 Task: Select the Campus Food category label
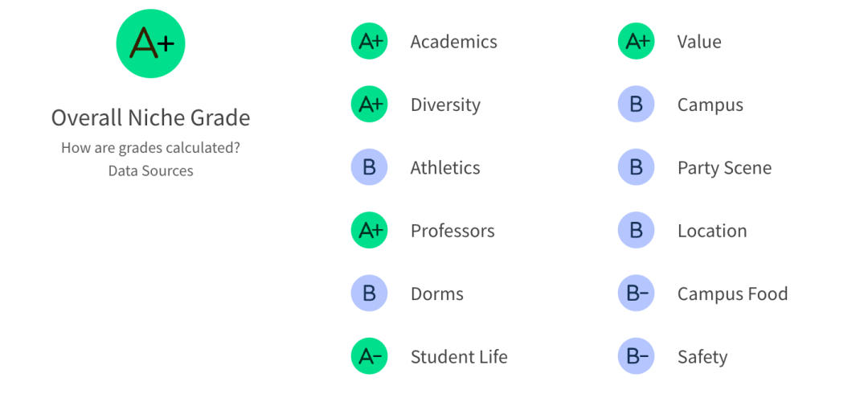(732, 293)
